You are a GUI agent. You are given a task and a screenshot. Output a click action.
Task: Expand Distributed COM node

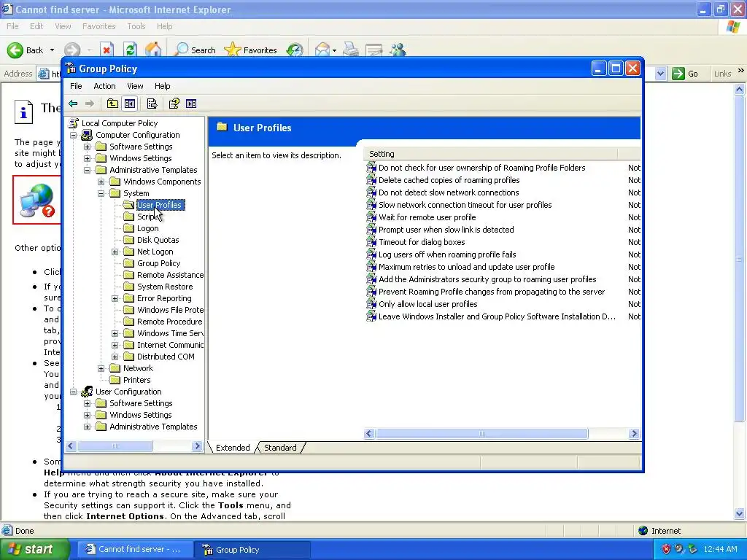[x=115, y=357]
